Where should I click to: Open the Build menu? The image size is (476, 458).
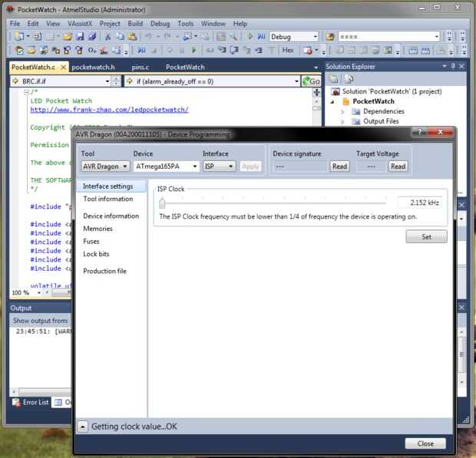click(x=135, y=24)
